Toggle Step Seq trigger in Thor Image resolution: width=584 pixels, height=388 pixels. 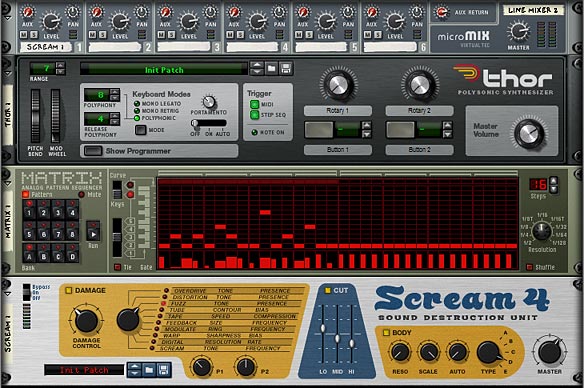254,115
